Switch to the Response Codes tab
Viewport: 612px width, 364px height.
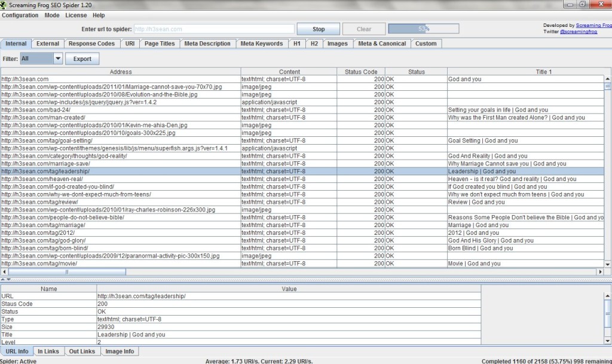[91, 44]
